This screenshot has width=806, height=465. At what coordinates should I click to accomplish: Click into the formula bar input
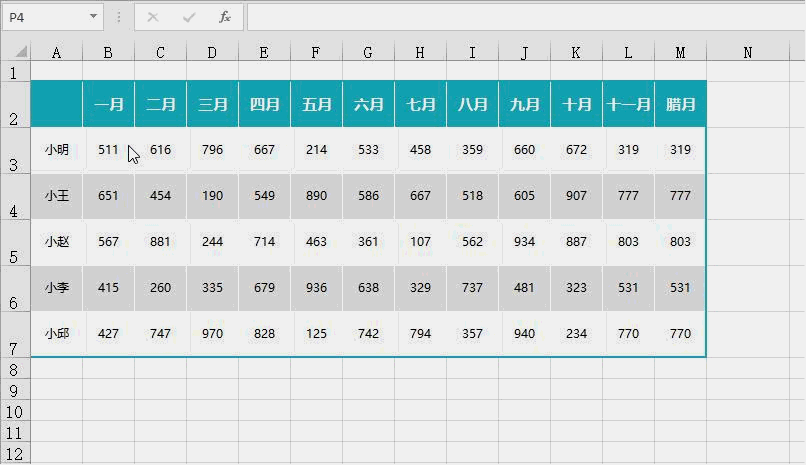pyautogui.click(x=526, y=17)
